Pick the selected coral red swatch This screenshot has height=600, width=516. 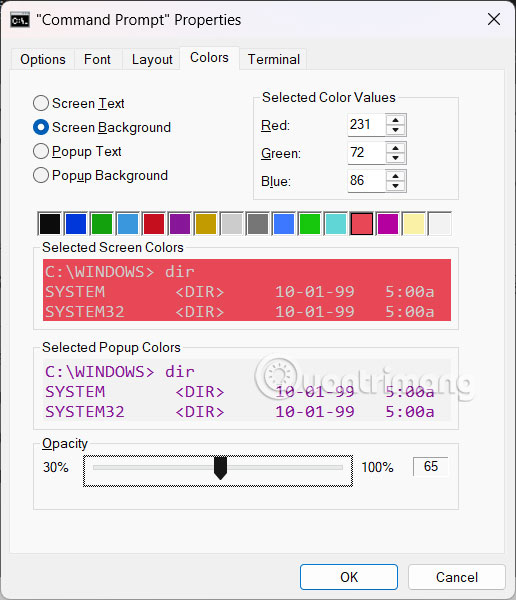click(x=362, y=224)
